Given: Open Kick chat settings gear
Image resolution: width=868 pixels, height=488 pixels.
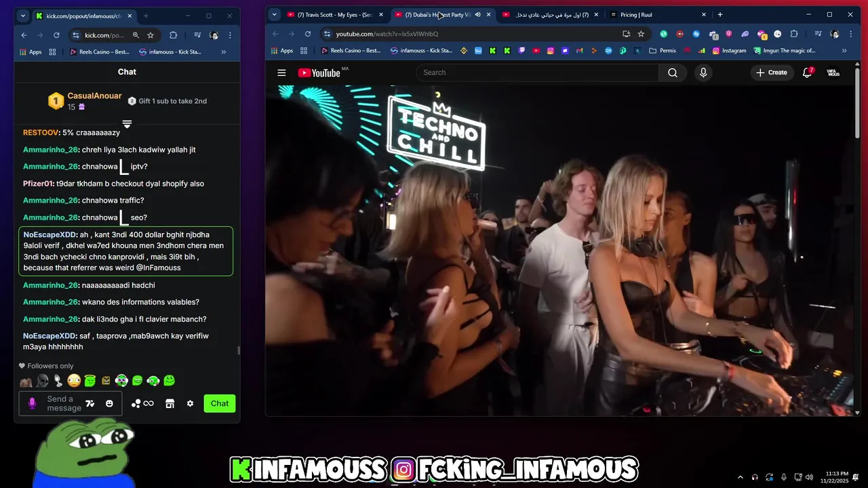Looking at the screenshot, I should click(190, 403).
